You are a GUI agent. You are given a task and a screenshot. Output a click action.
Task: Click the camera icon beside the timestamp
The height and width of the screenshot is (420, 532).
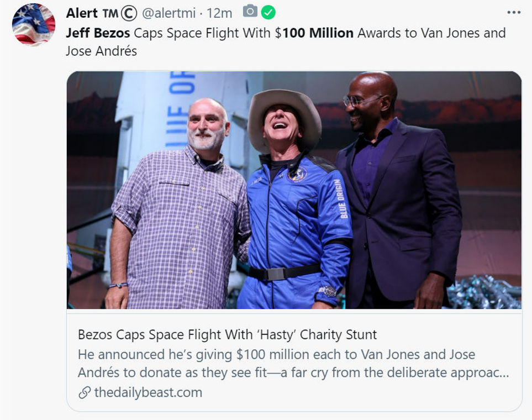250,12
